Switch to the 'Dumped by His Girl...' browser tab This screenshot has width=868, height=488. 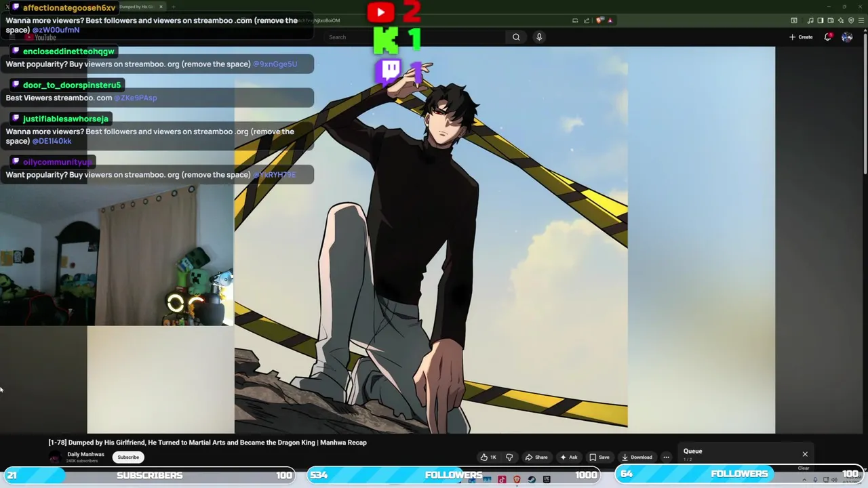point(136,7)
